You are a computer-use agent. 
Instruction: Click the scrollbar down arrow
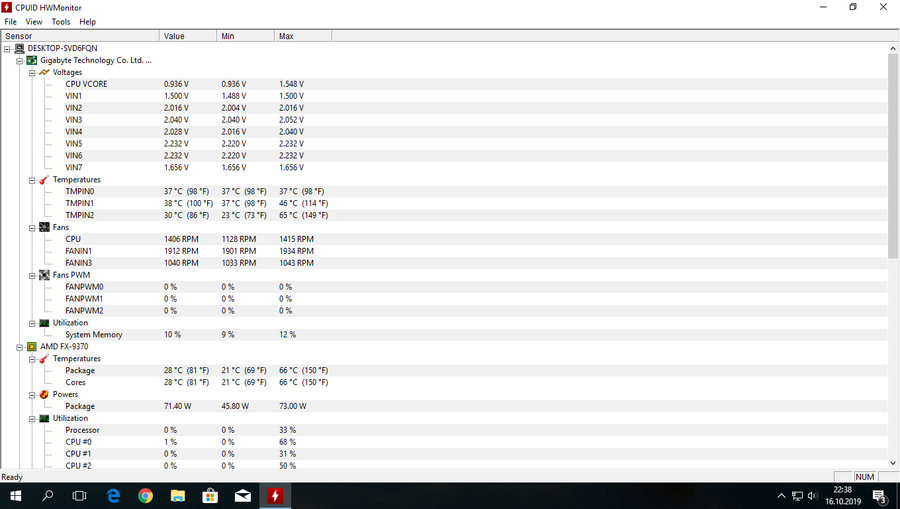coord(893,463)
